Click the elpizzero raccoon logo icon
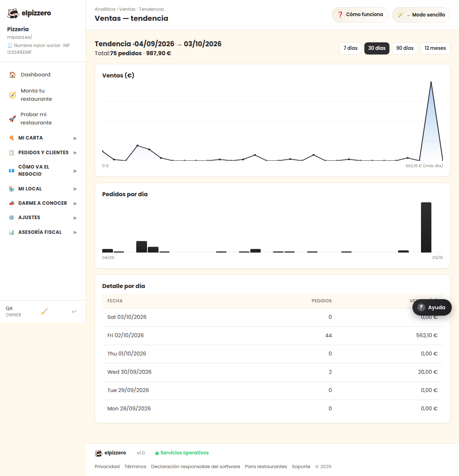This screenshot has height=476, width=459. (13, 13)
